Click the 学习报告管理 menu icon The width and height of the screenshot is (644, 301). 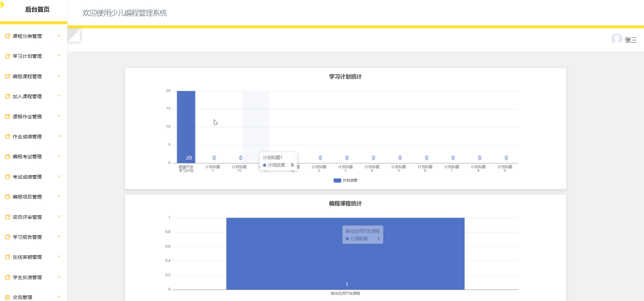click(7, 237)
